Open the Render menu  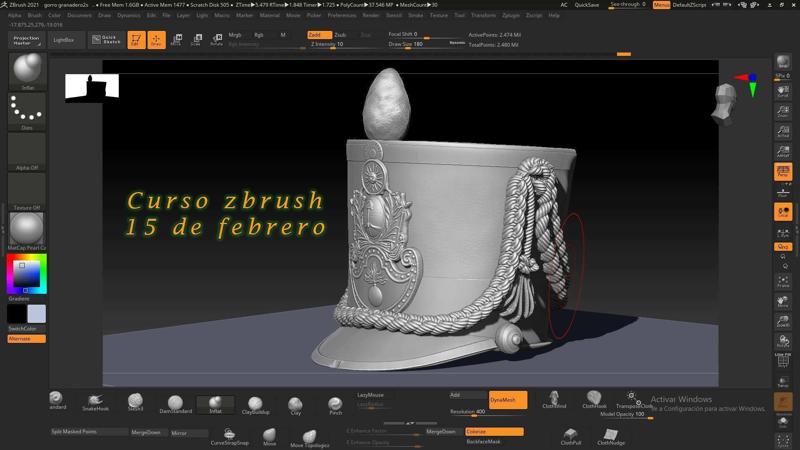pos(371,15)
